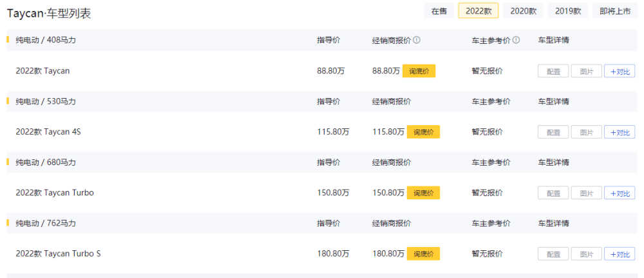Image resolution: width=644 pixels, height=278 pixels.
Task: Click 询底价 for 2022款 Taycan 88.80万
Action: 419,71
